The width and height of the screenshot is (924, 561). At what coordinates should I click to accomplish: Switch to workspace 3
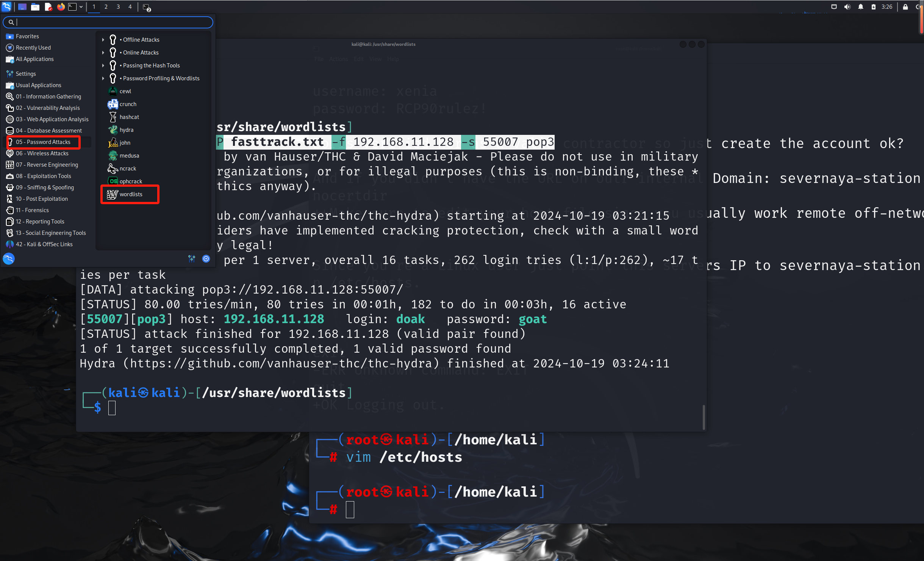(118, 7)
